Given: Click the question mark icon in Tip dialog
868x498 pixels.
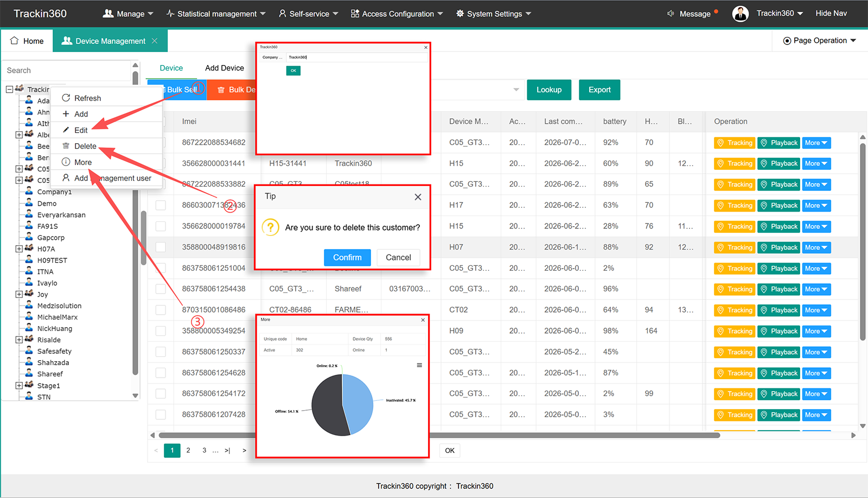Looking at the screenshot, I should coord(270,227).
